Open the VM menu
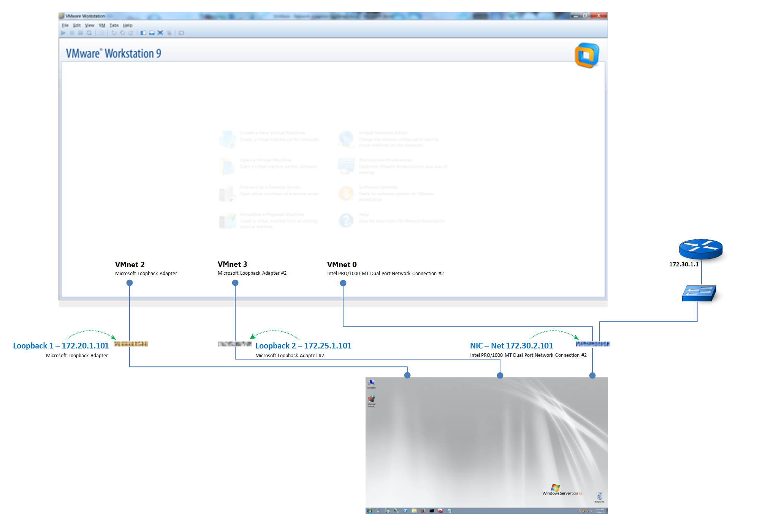Viewport: 760px width, 532px height. [102, 25]
